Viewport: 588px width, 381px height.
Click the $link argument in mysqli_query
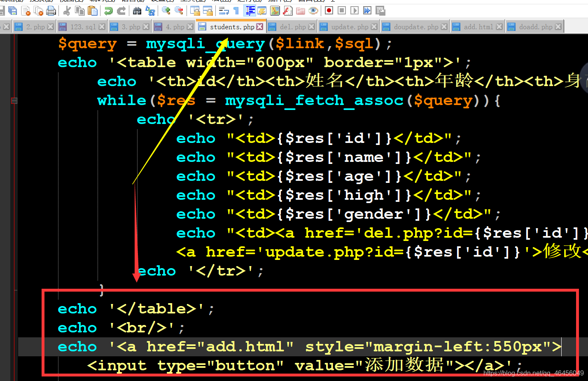(x=300, y=44)
